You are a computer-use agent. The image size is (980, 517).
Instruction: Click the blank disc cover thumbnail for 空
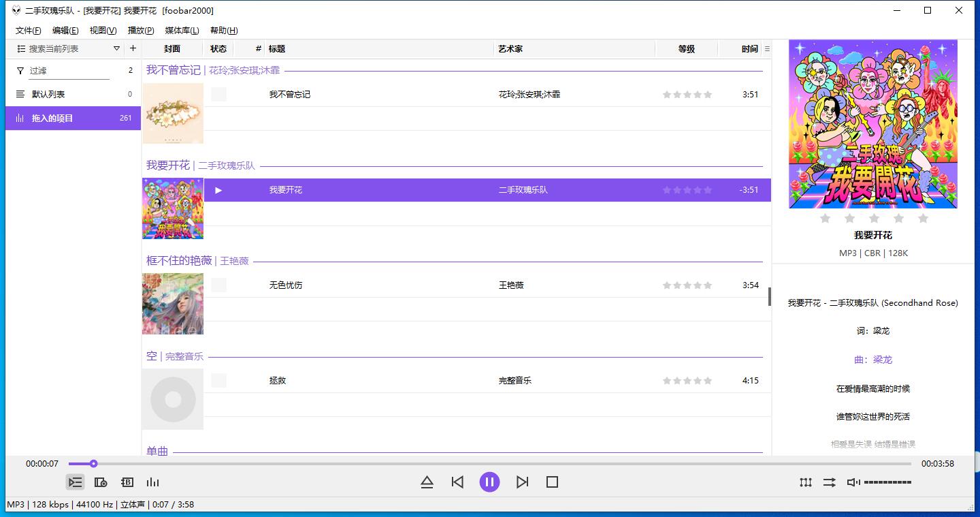(x=173, y=399)
